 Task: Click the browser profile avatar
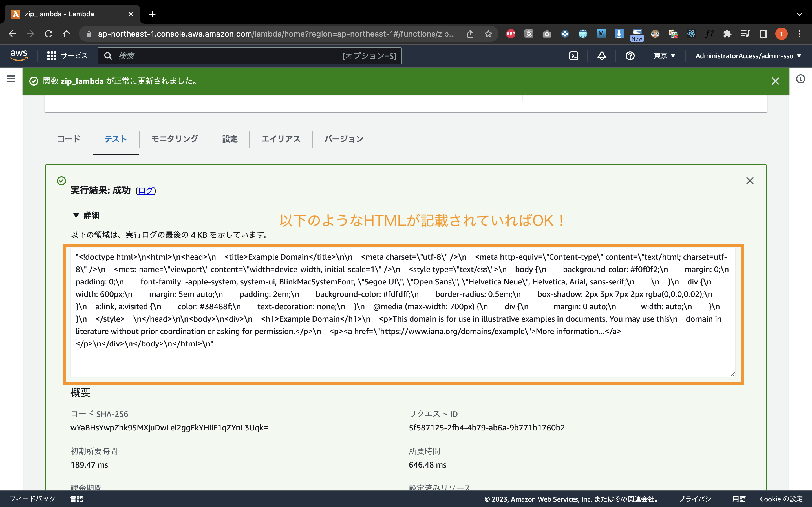tap(782, 34)
